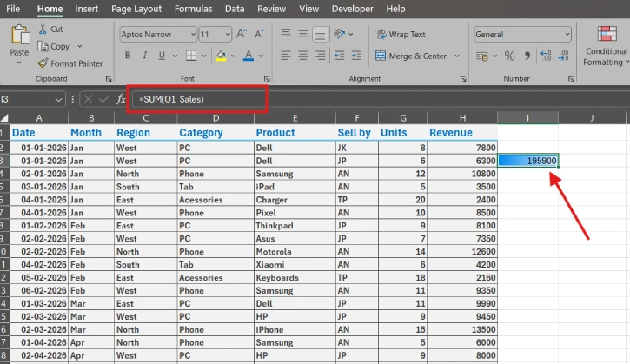Decrease font size with smaller A icon
Image resolution: width=630 pixels, height=364 pixels.
(260, 34)
